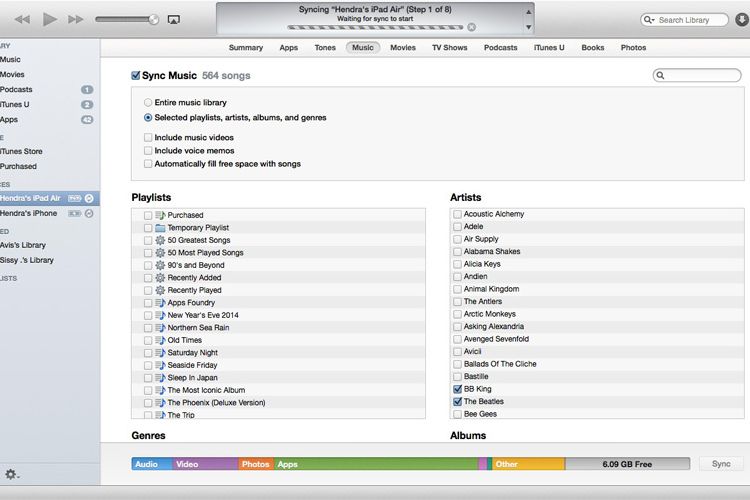
Task: Click the play button
Action: (50, 19)
